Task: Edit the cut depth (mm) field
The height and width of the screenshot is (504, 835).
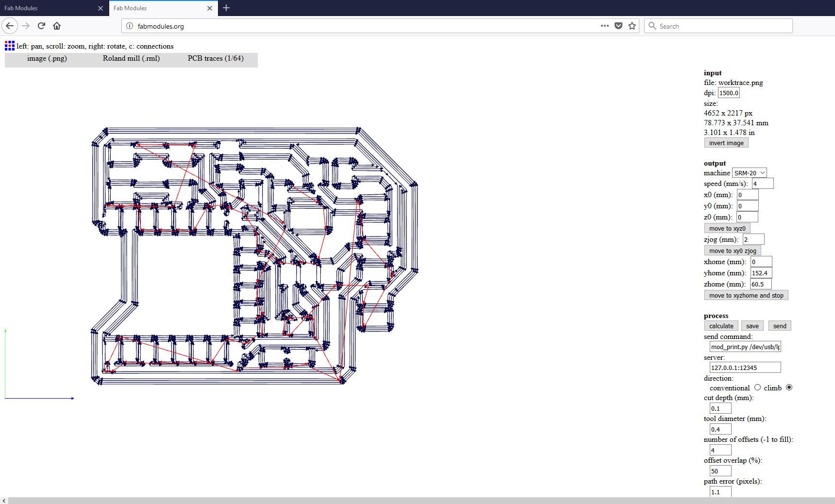Action: [x=720, y=408]
